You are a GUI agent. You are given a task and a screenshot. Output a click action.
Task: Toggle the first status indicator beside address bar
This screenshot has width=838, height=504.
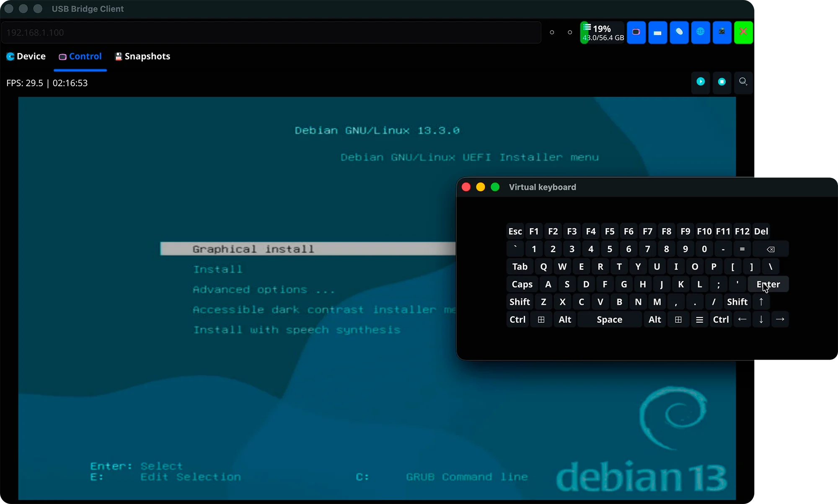tap(552, 32)
